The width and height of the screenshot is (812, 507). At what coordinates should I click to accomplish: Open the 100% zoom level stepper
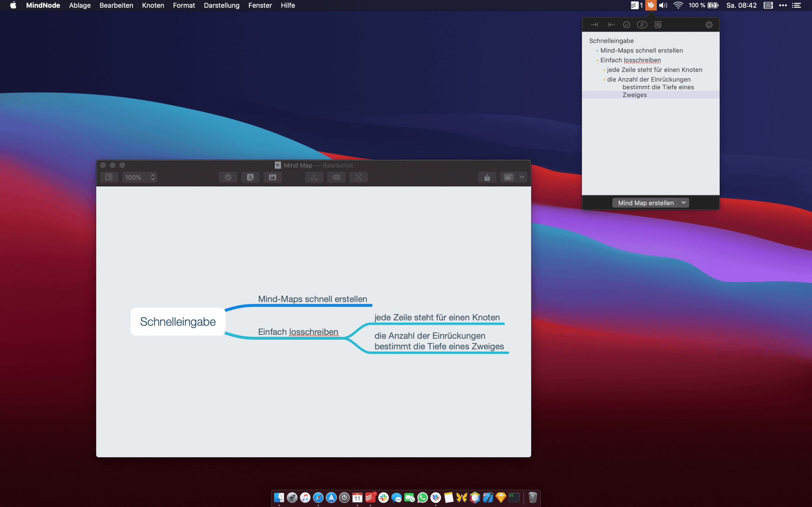click(x=153, y=177)
